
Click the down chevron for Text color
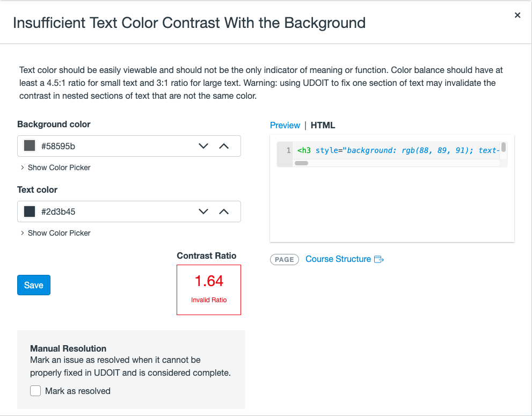coord(203,211)
